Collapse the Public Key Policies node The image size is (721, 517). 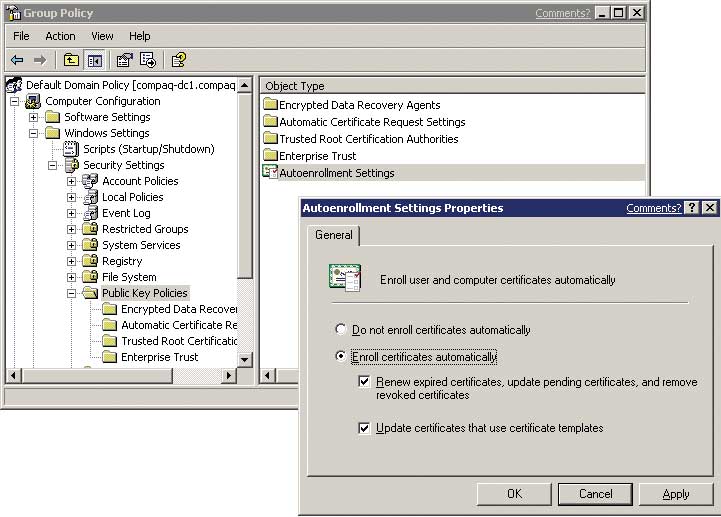(72, 293)
